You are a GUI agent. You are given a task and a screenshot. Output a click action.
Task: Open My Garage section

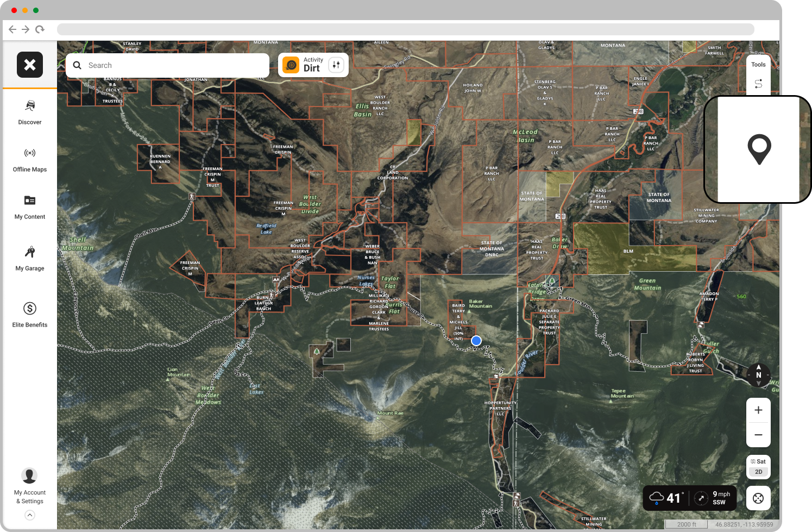30,259
